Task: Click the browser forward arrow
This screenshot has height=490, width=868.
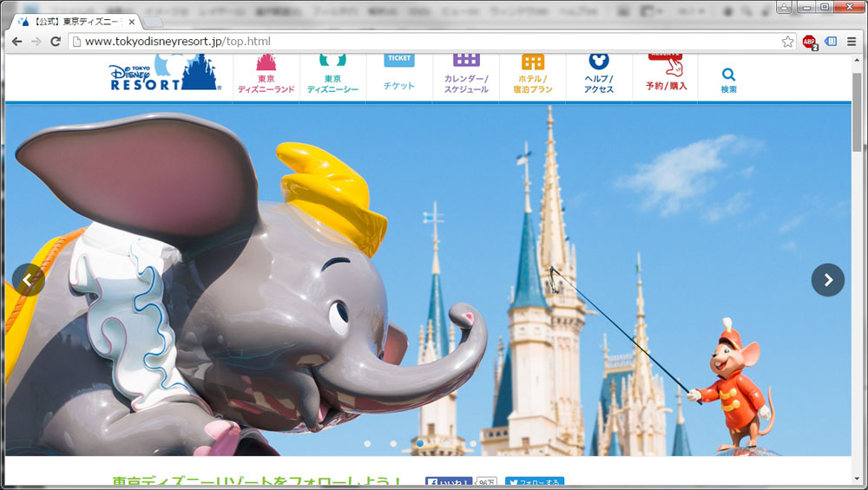Action: tap(36, 42)
